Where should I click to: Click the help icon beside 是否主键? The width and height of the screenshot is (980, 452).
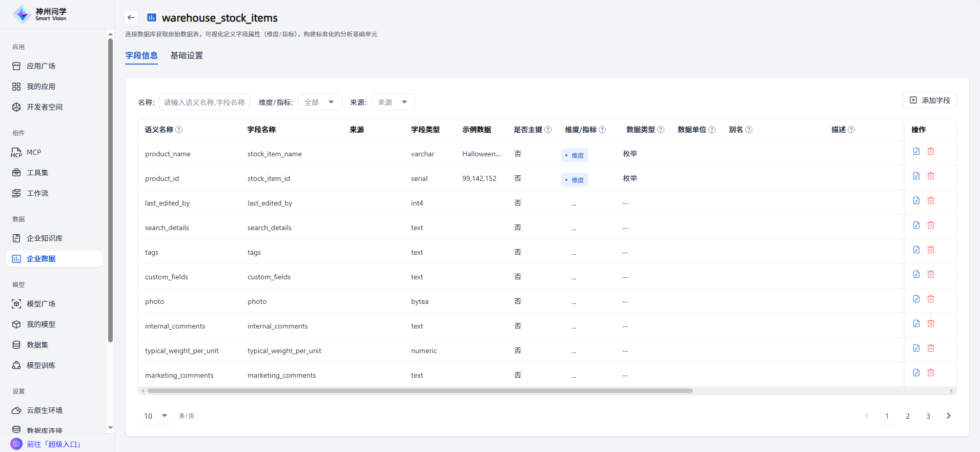pos(548,130)
